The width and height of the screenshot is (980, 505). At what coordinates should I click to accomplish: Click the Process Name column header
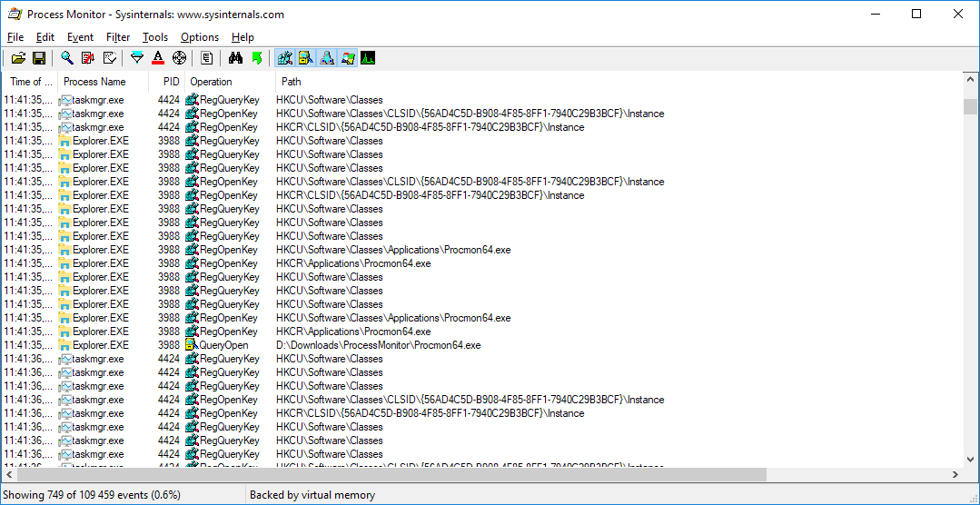click(94, 82)
